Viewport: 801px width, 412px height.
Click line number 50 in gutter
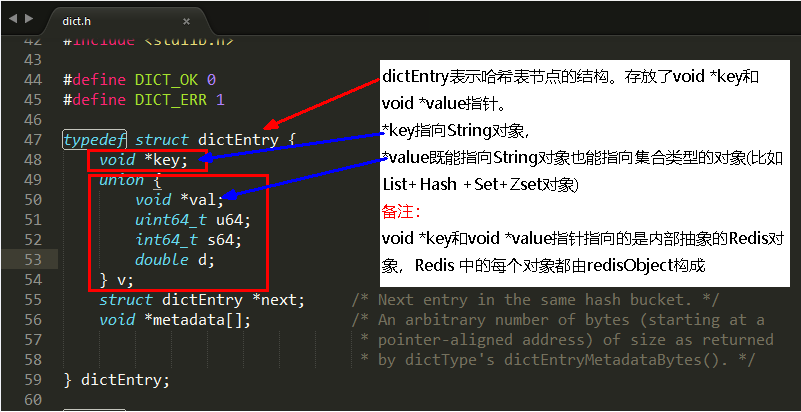coord(33,200)
